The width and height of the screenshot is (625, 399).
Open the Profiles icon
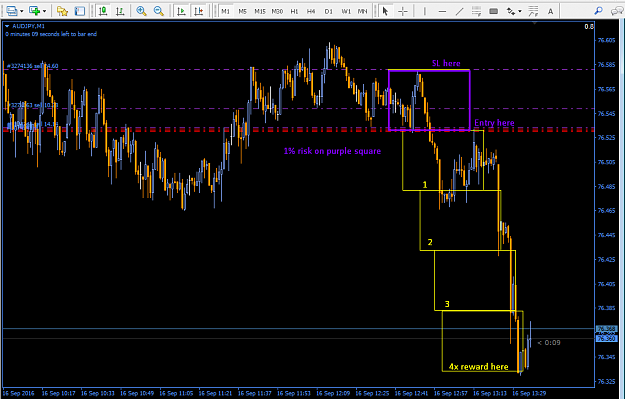tap(12, 11)
